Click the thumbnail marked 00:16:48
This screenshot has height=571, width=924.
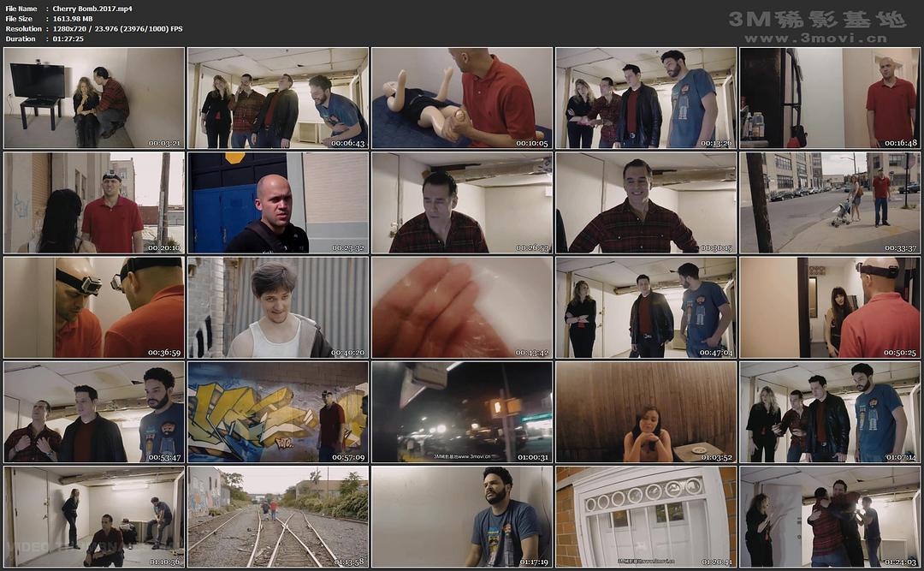(830, 98)
